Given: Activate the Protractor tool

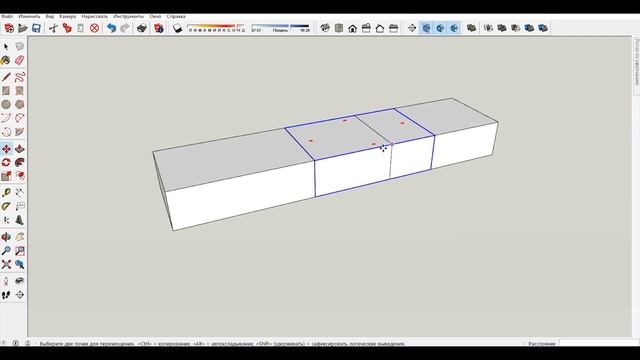Looking at the screenshot, I should pyautogui.click(x=6, y=207).
